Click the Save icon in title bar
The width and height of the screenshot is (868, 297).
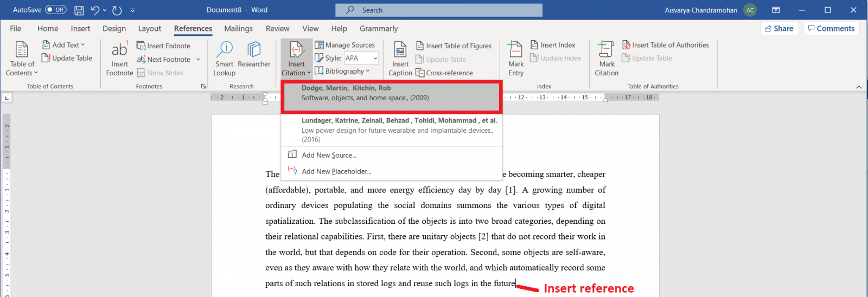pos(79,10)
